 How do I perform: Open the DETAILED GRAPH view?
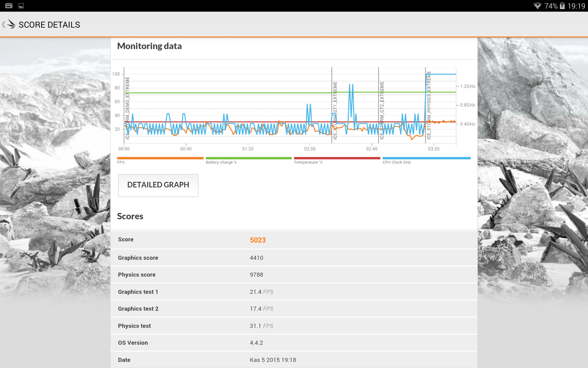pyautogui.click(x=158, y=185)
